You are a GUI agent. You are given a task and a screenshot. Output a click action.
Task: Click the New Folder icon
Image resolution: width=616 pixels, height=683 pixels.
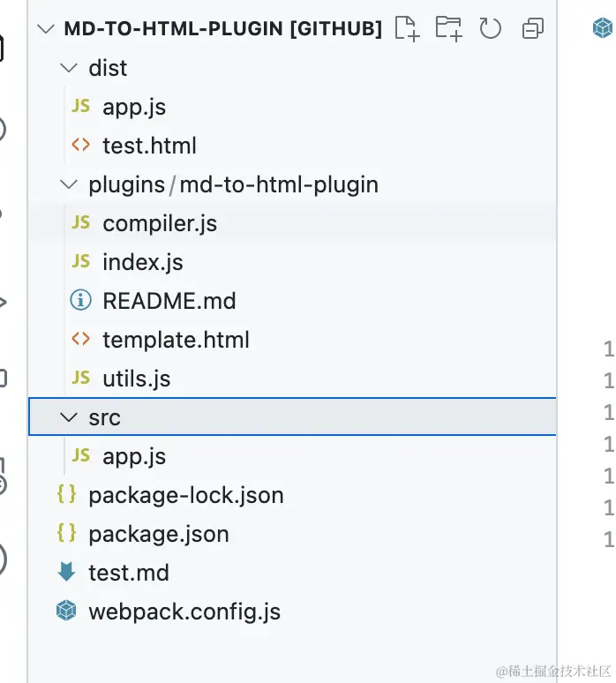tap(448, 28)
